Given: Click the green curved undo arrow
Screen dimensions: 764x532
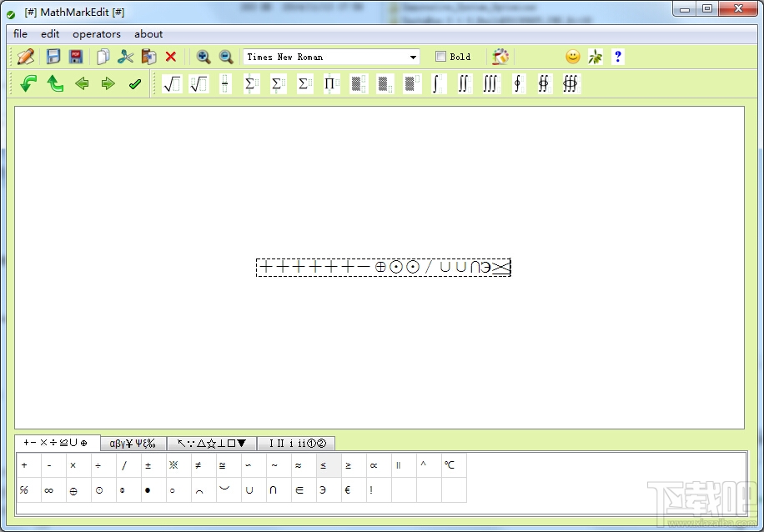Looking at the screenshot, I should [x=28, y=83].
